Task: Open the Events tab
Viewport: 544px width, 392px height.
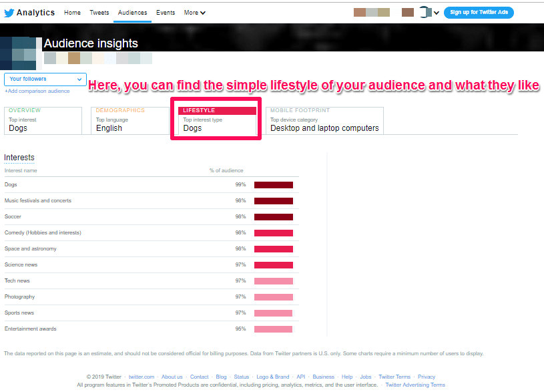Action: pyautogui.click(x=166, y=13)
